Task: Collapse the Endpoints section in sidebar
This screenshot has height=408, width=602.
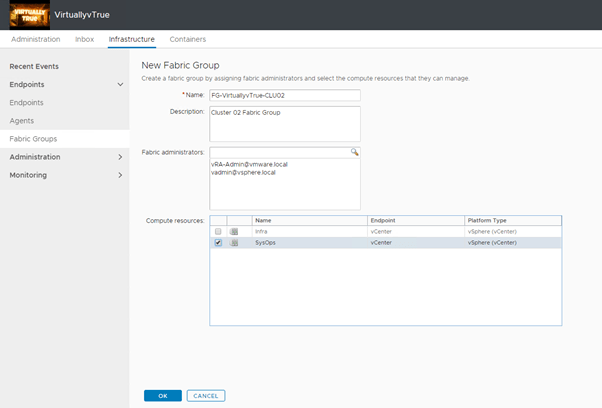Action: tap(120, 84)
